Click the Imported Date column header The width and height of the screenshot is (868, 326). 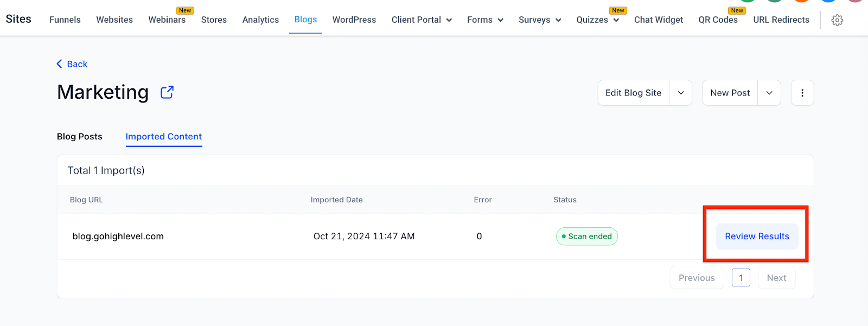[336, 200]
